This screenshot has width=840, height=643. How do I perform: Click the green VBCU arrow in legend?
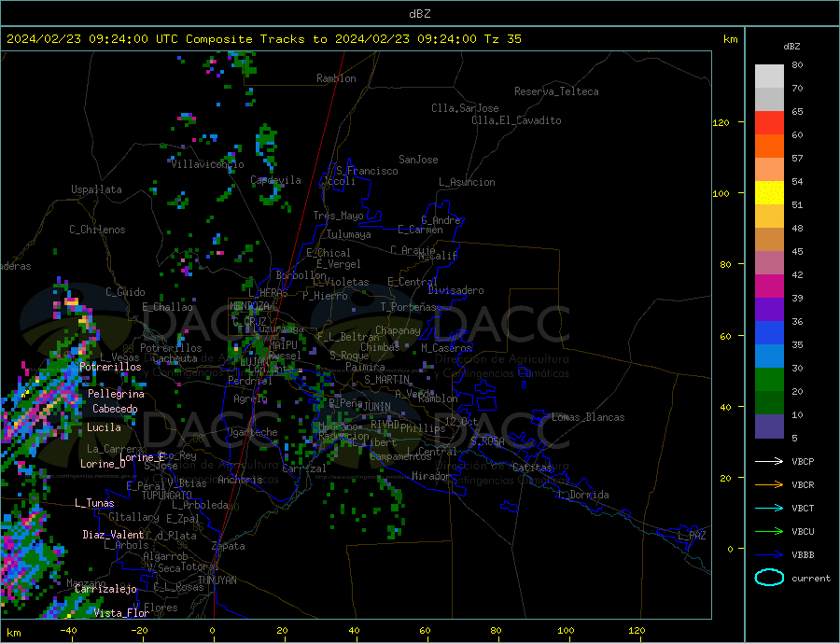(x=769, y=532)
